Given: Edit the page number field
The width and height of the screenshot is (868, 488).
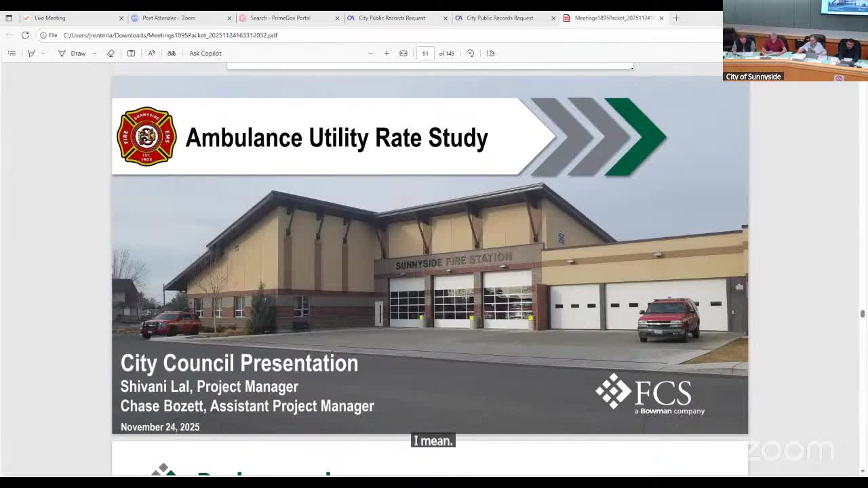Looking at the screenshot, I should coord(425,53).
